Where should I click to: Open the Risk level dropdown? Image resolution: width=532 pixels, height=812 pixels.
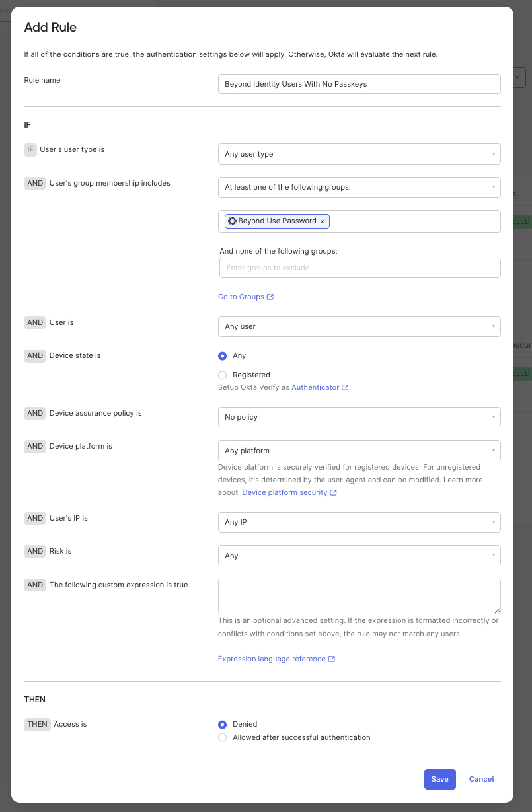coord(359,556)
